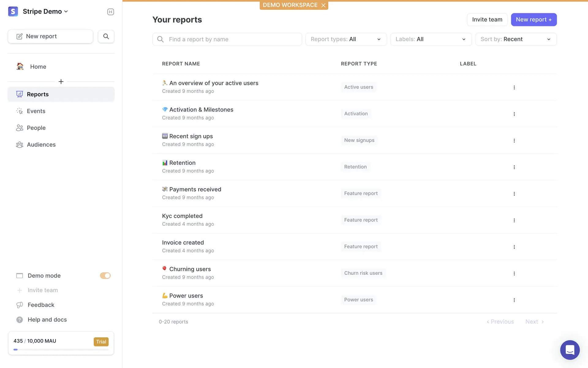This screenshot has width=588, height=368.
Task: Open three-dot menu for Activation & Milestones
Action: tap(514, 114)
